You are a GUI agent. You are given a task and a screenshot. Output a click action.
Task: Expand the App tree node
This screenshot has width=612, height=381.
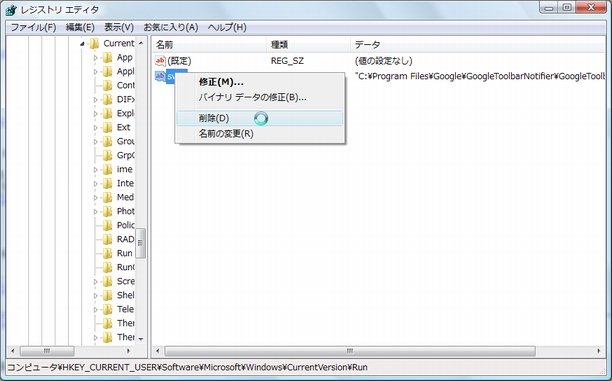point(95,58)
